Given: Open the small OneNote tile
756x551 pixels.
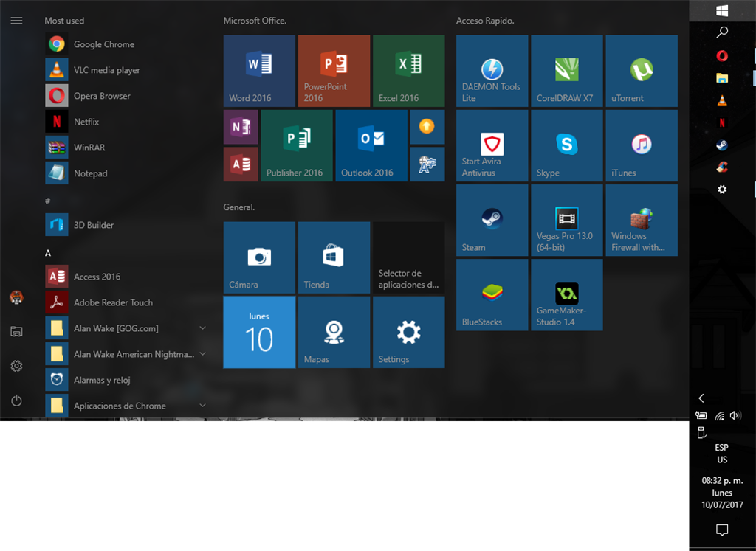Looking at the screenshot, I should click(241, 127).
